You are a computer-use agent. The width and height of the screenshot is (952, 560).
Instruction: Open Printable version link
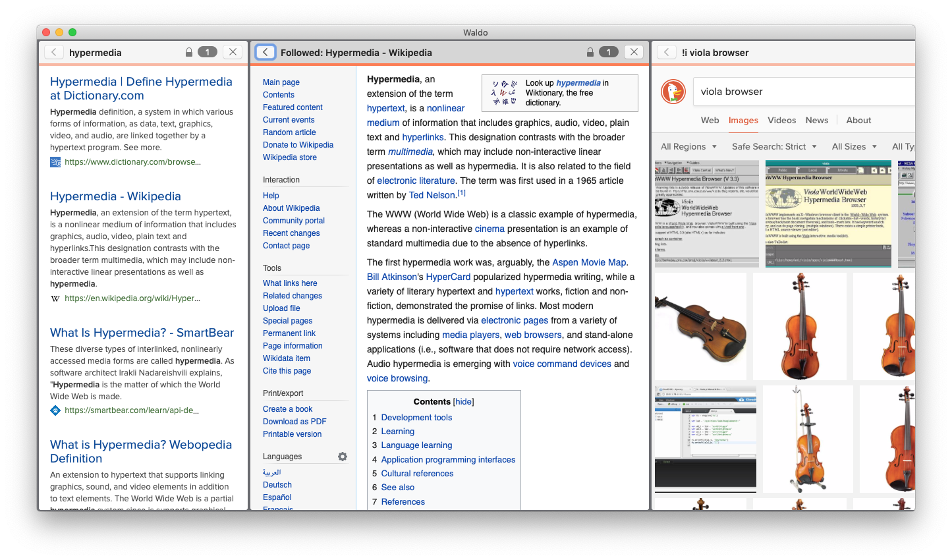pos(292,434)
